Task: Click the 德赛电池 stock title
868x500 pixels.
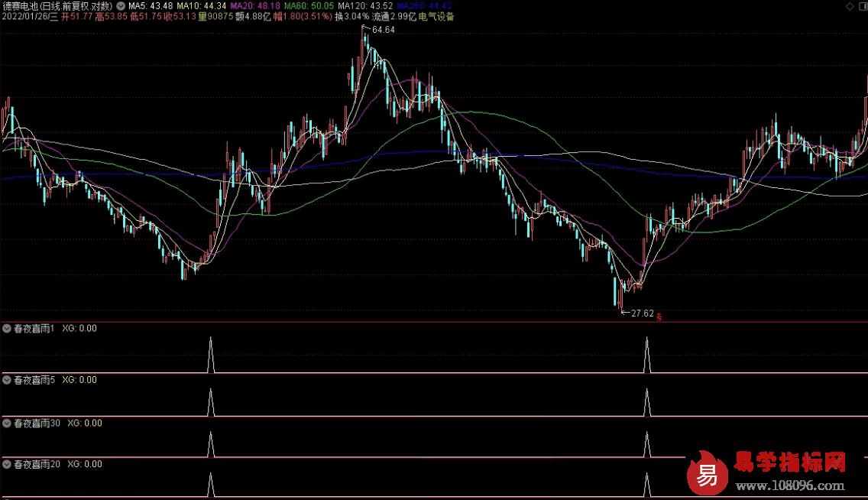Action: pyautogui.click(x=21, y=5)
